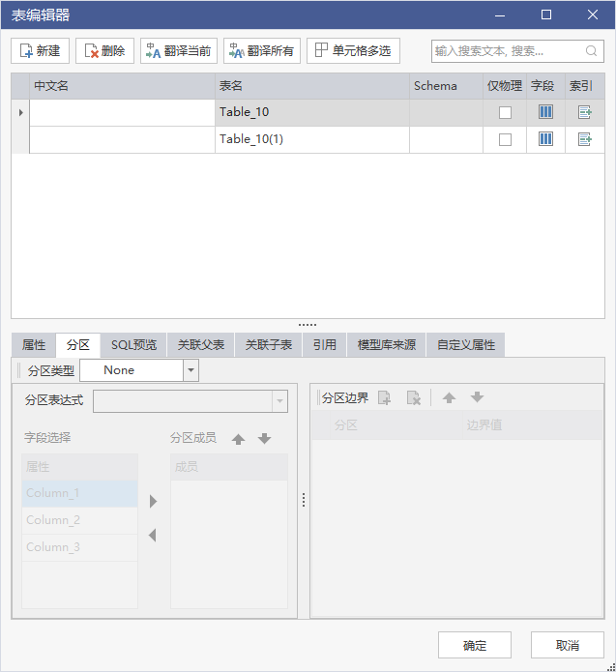Check 仅物理 checkbox for Table_10

505,113
